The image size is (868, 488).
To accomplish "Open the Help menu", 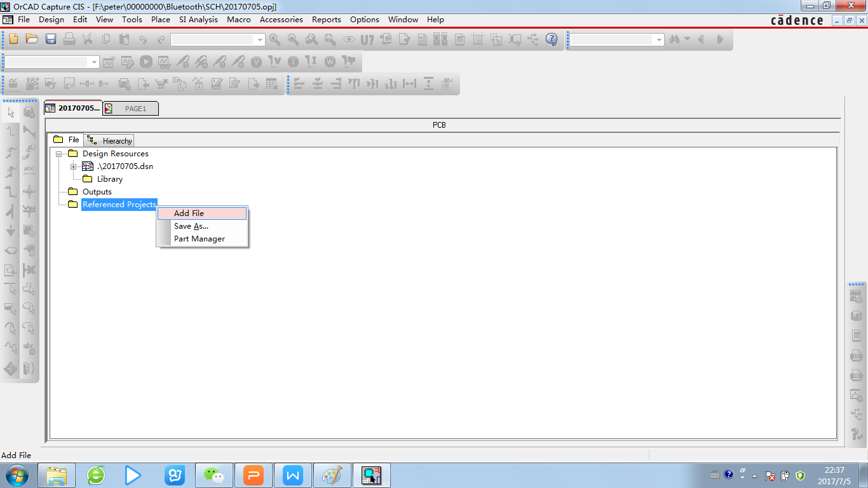I will (x=435, y=20).
